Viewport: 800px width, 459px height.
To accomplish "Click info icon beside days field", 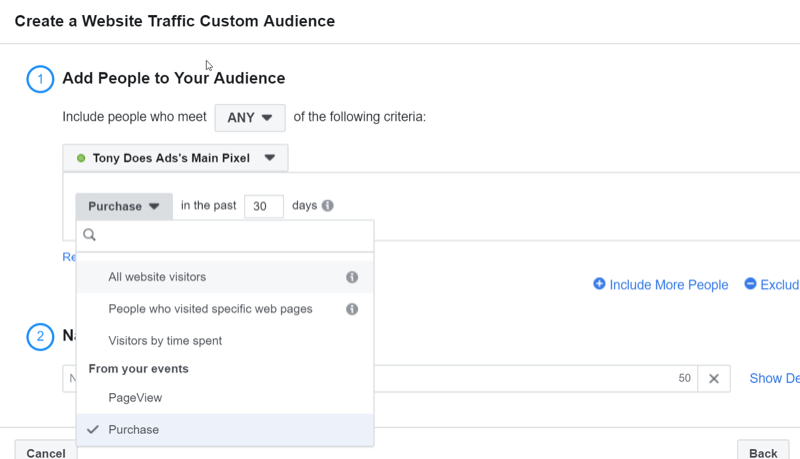I will pos(328,206).
